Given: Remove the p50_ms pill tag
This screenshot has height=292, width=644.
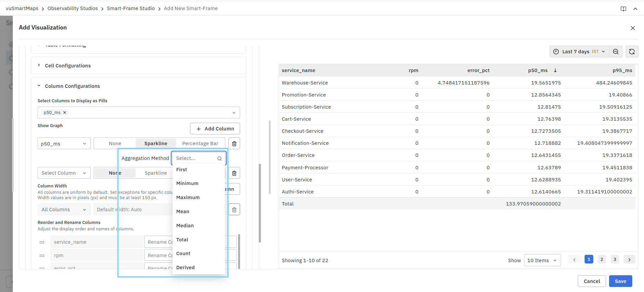Looking at the screenshot, I should click(x=65, y=113).
